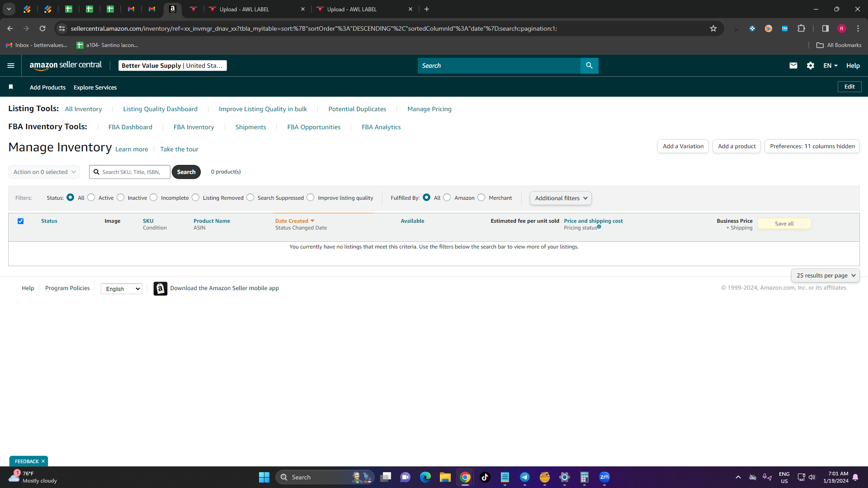Reload the page
Screen dimensions: 868x488
42,28
